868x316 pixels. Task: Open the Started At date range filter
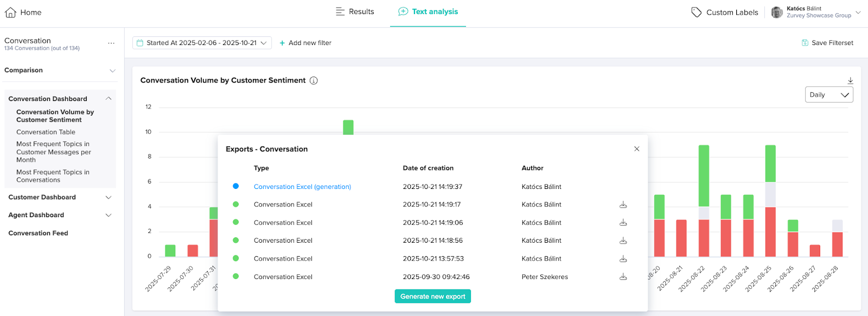[x=202, y=43]
